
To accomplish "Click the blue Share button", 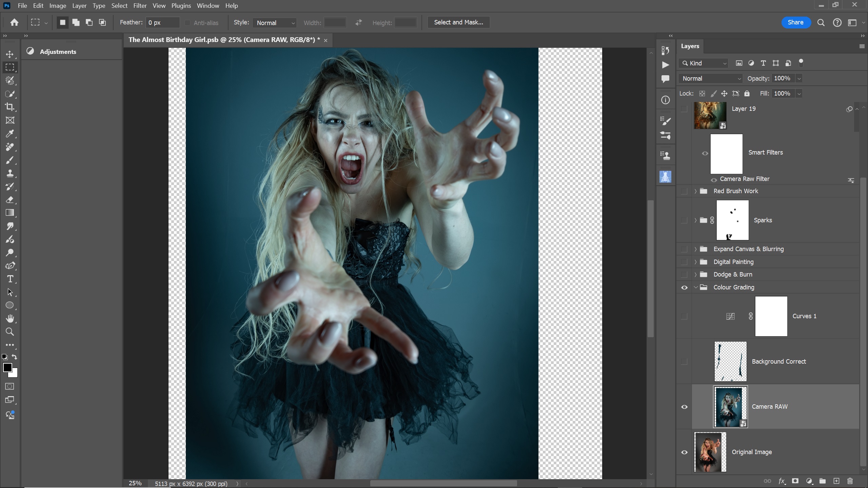I will pos(795,22).
